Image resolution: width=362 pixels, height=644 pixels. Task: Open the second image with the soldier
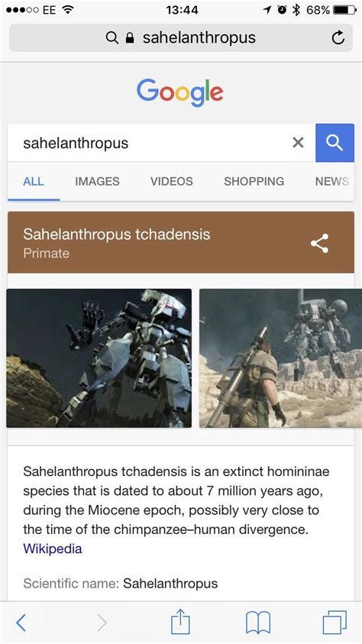(281, 358)
